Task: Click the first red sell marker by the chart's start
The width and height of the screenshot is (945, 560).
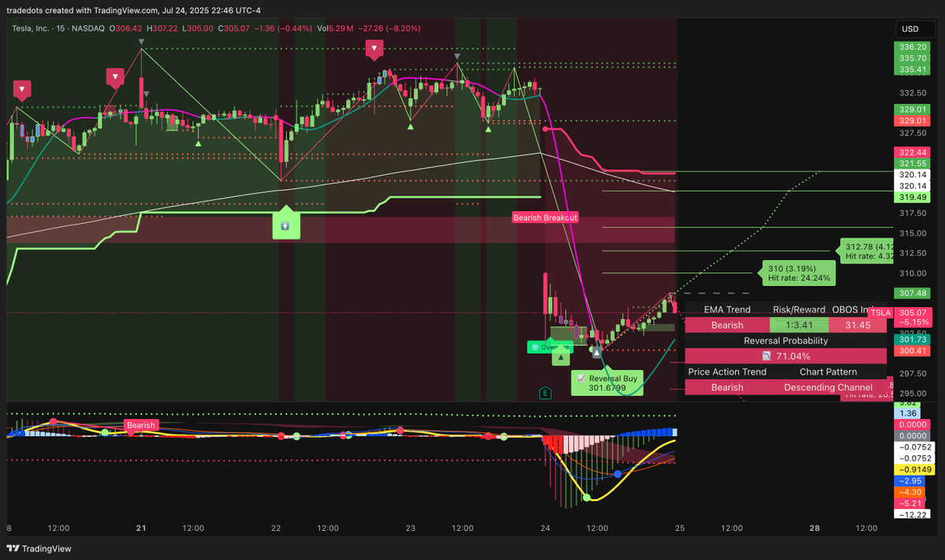Action: tap(22, 90)
